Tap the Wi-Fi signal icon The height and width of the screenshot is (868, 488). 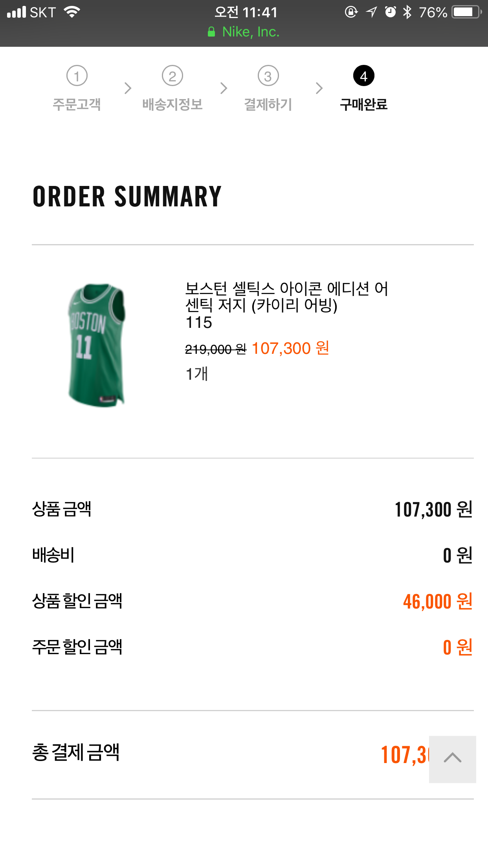click(72, 12)
